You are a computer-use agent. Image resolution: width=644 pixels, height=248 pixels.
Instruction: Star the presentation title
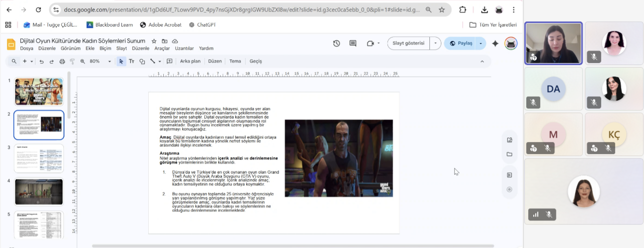click(x=154, y=41)
